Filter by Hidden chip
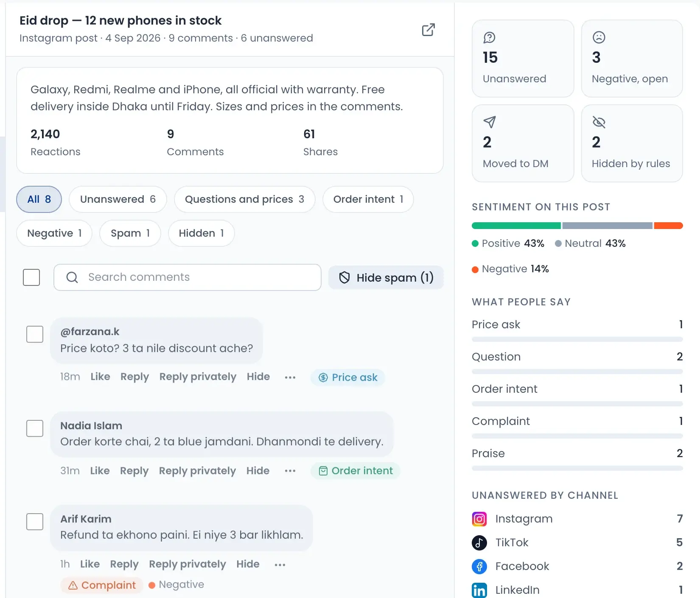This screenshot has width=700, height=598. coord(202,233)
